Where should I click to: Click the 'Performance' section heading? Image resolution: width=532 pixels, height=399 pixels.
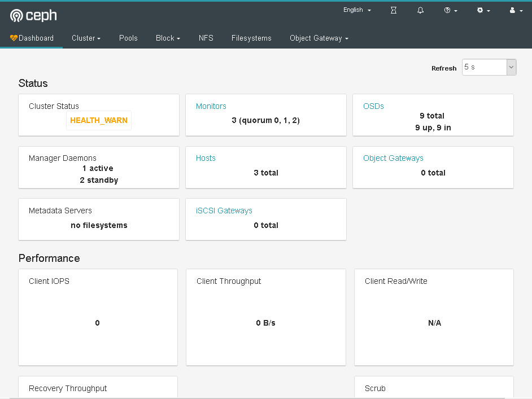point(49,258)
